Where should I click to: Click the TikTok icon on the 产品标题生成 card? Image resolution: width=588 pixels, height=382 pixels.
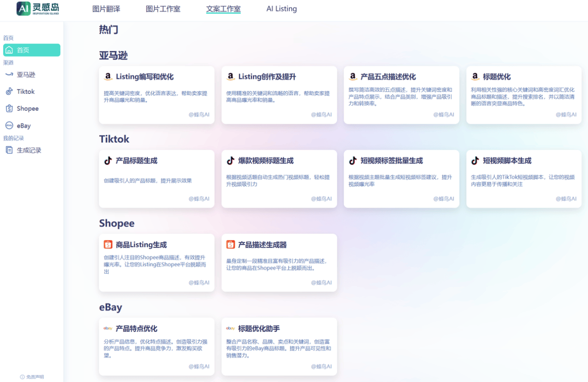click(x=108, y=161)
